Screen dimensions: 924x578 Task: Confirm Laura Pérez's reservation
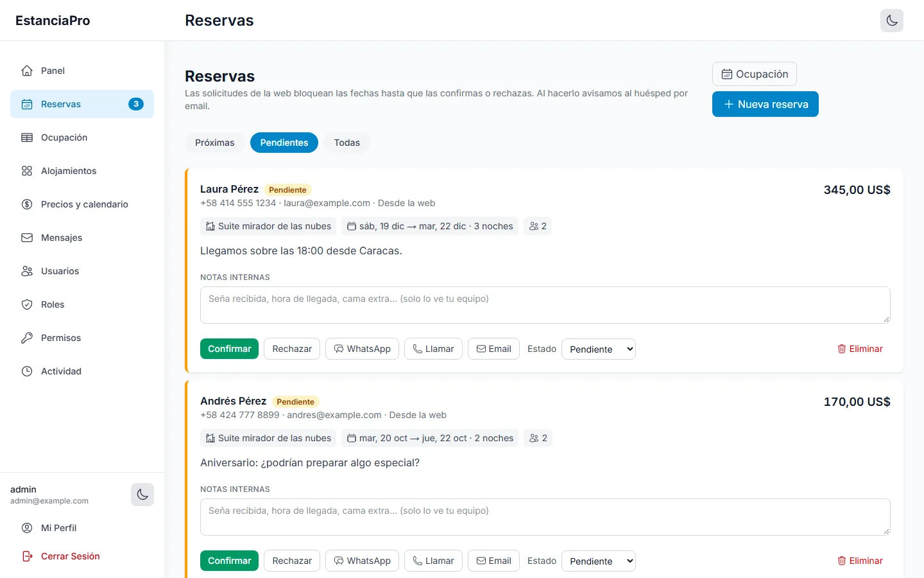pyautogui.click(x=230, y=349)
